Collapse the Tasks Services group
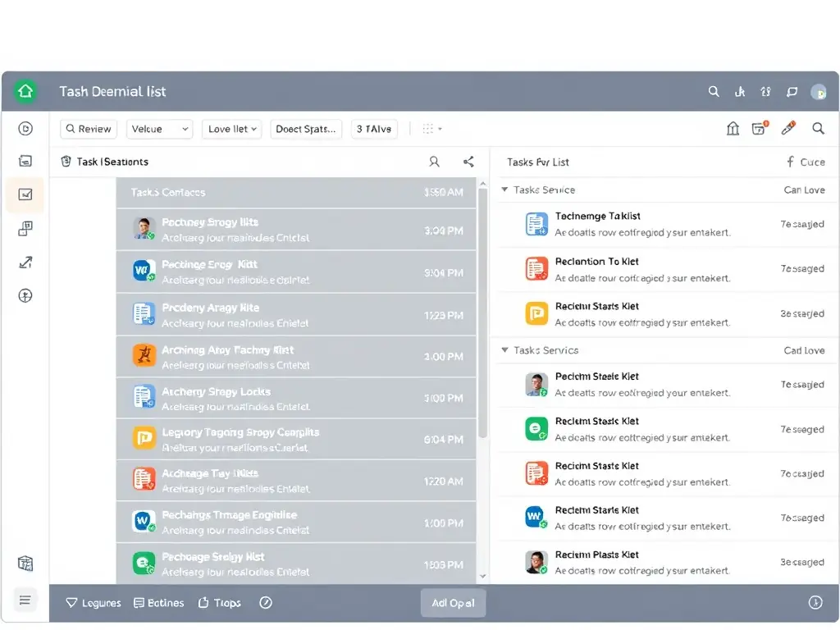This screenshot has height=630, width=840. coord(503,349)
